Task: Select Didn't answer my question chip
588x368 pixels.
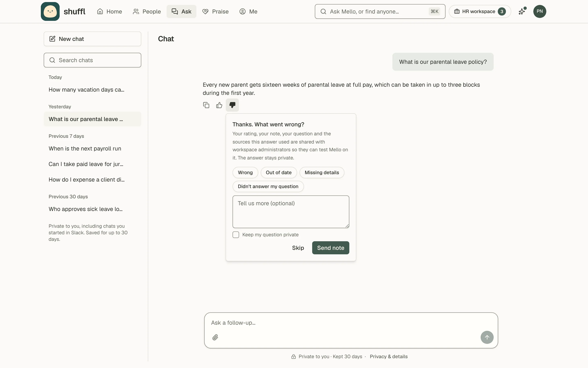Action: (268, 186)
